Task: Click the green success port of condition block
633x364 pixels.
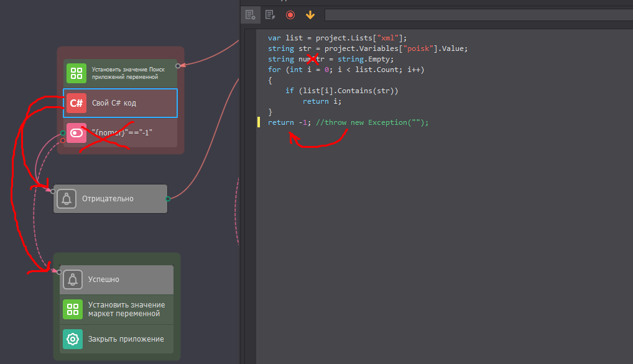Action: tap(63, 133)
